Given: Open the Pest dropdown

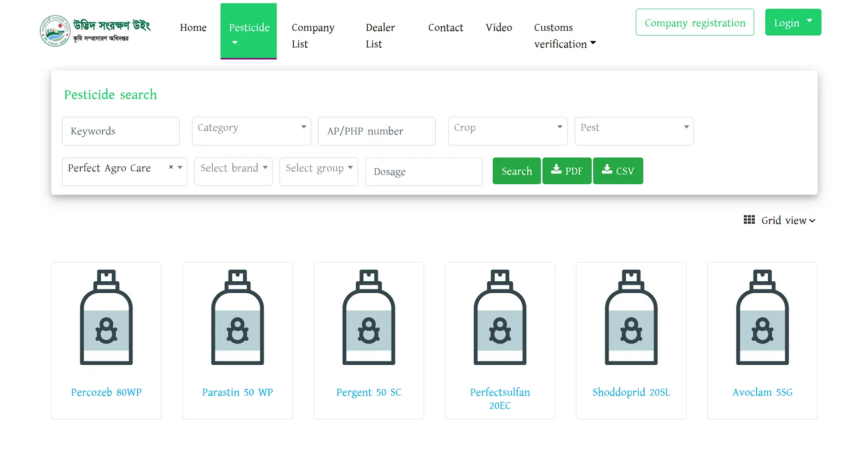Looking at the screenshot, I should click(634, 131).
